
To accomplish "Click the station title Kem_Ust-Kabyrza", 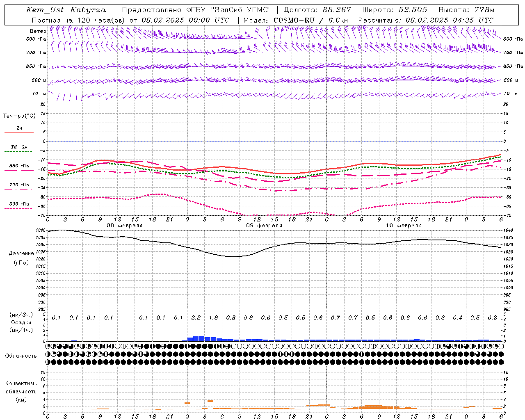I will (x=66, y=10).
